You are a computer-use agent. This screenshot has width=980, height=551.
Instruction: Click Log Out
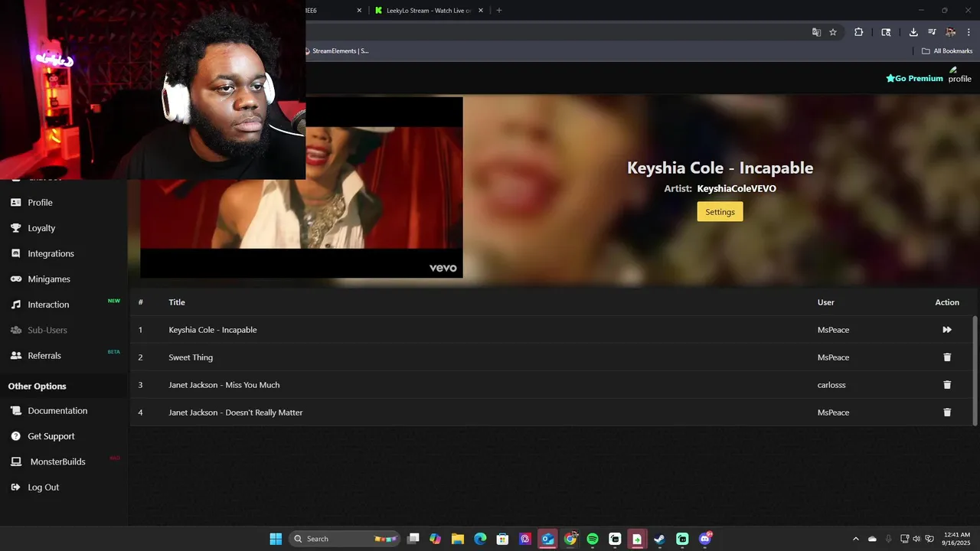pyautogui.click(x=44, y=487)
